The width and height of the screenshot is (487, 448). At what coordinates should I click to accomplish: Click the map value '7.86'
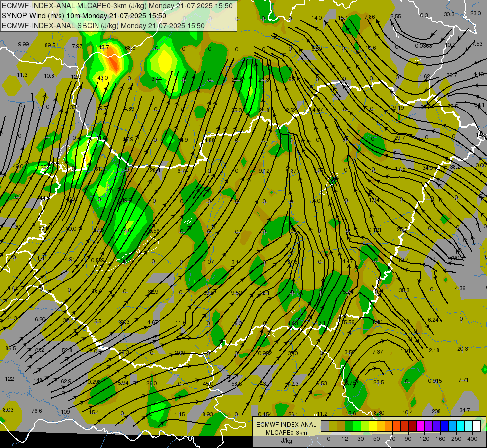tap(370, 17)
